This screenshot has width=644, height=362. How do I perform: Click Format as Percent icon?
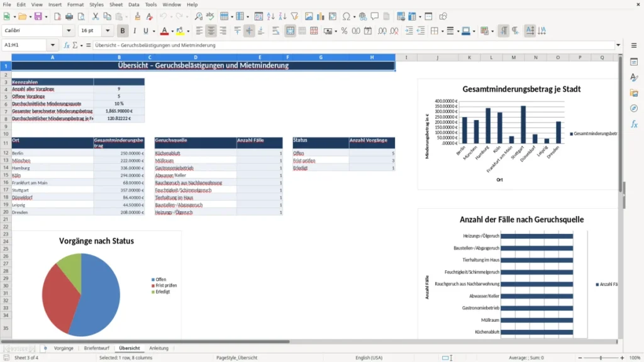(x=344, y=31)
